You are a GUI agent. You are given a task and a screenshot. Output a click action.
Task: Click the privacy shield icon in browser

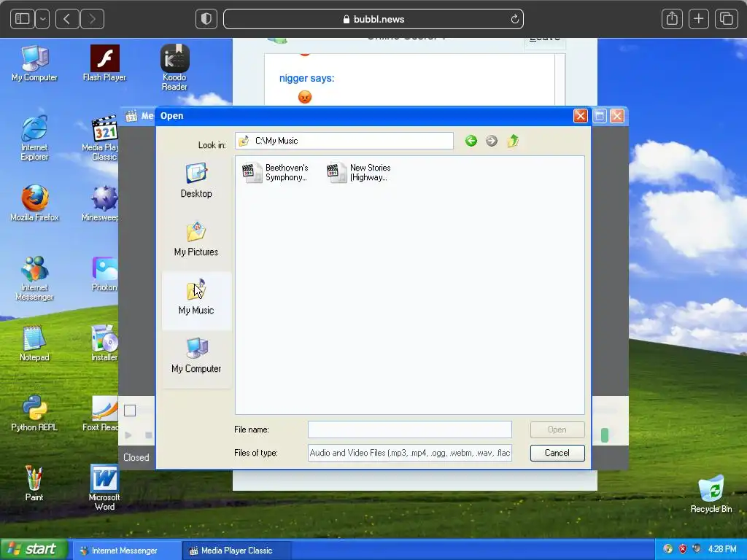click(206, 19)
